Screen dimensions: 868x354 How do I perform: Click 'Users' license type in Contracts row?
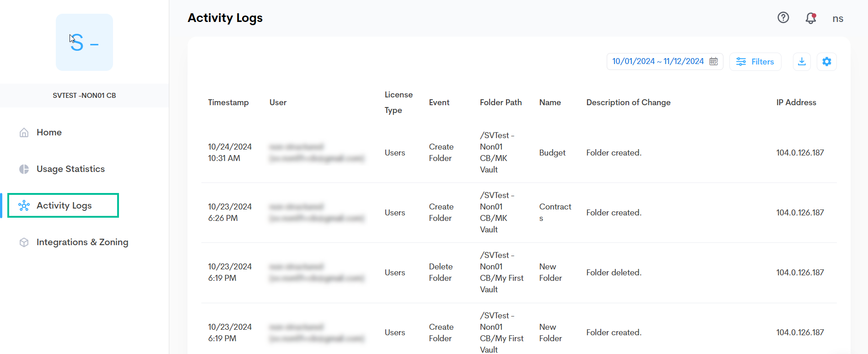pyautogui.click(x=395, y=213)
